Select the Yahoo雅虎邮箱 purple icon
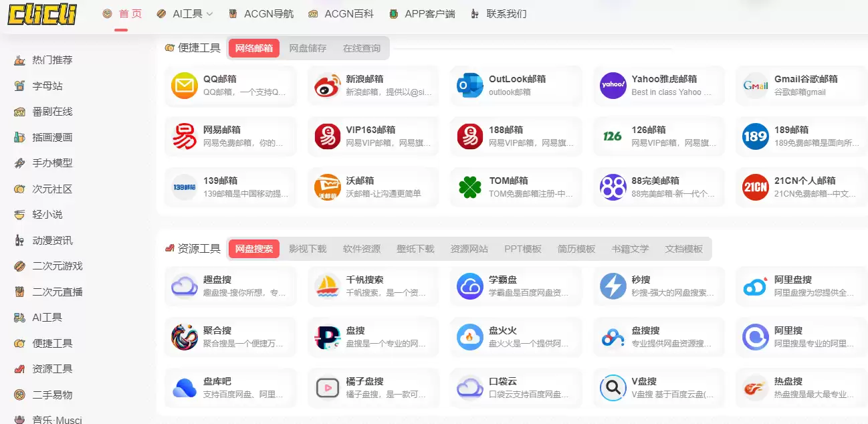The height and width of the screenshot is (424, 868). tap(613, 86)
